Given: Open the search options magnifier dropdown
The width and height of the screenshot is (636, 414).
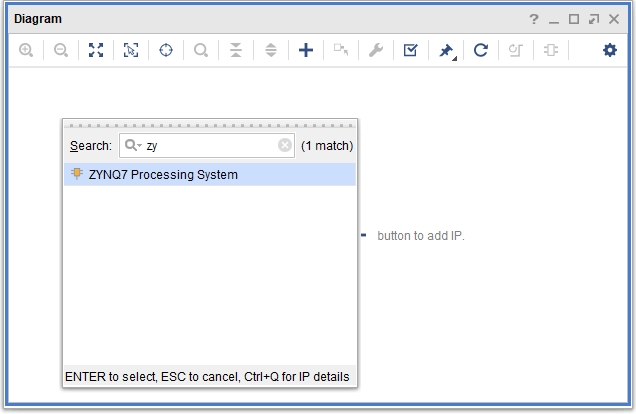Looking at the screenshot, I should pyautogui.click(x=133, y=145).
